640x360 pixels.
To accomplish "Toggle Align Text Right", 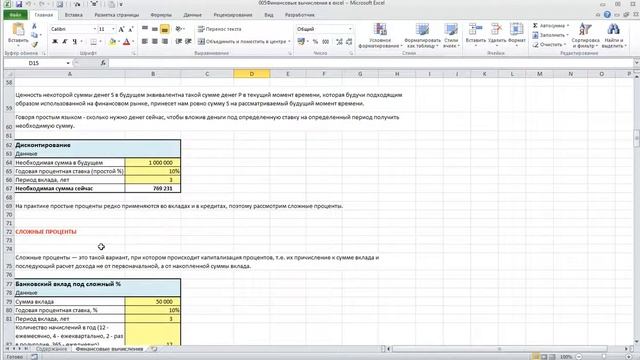I will pos(164,42).
